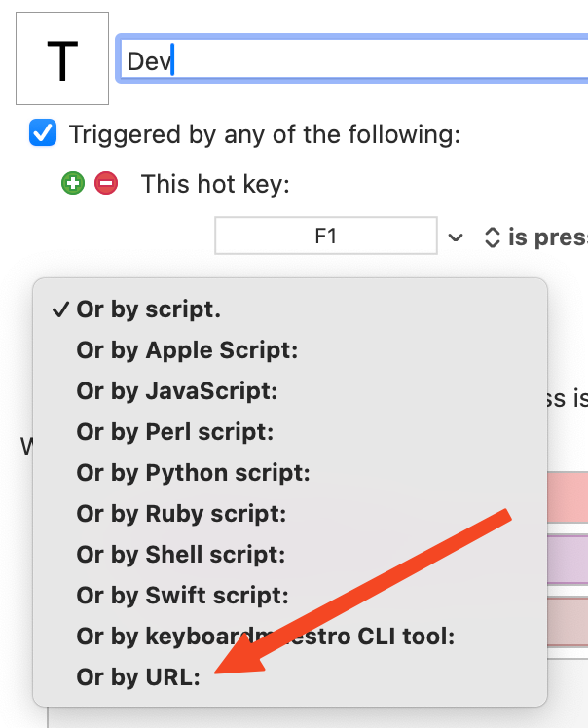Click the green add trigger plus icon
The image size is (588, 728).
click(x=73, y=183)
